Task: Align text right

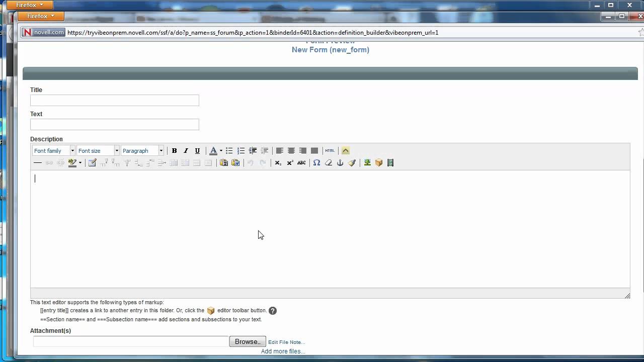Action: (302, 151)
